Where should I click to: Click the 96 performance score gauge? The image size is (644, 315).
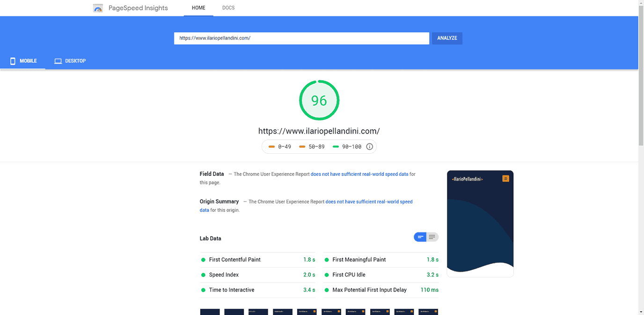[319, 100]
